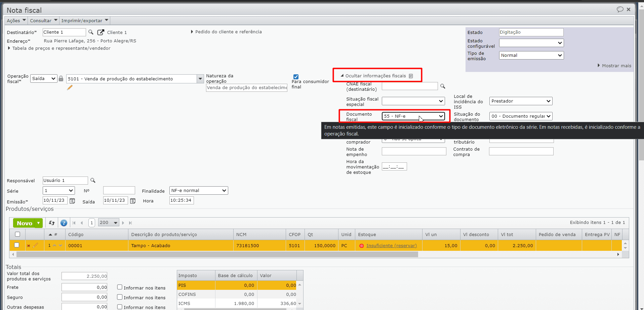Screen dimensions: 644x310
Task: Click the green Novo button
Action: coord(24,223)
